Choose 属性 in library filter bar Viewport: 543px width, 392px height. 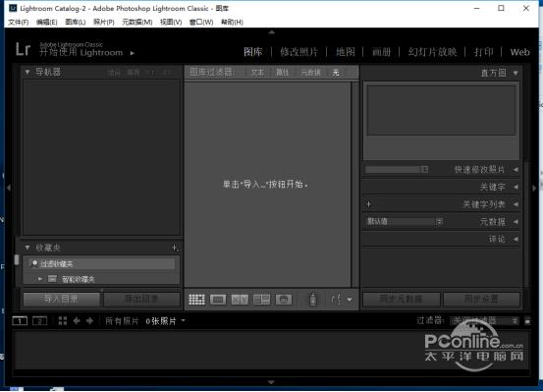tap(282, 73)
